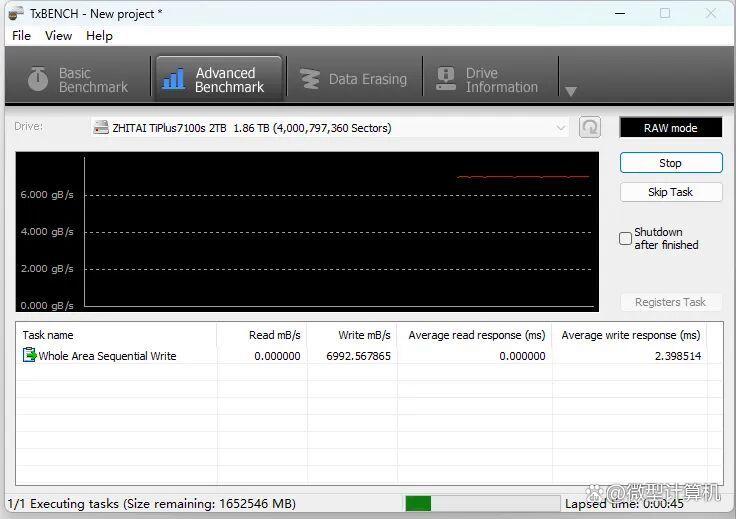Go to the Data Erasing tab
This screenshot has width=736, height=519.
click(354, 80)
